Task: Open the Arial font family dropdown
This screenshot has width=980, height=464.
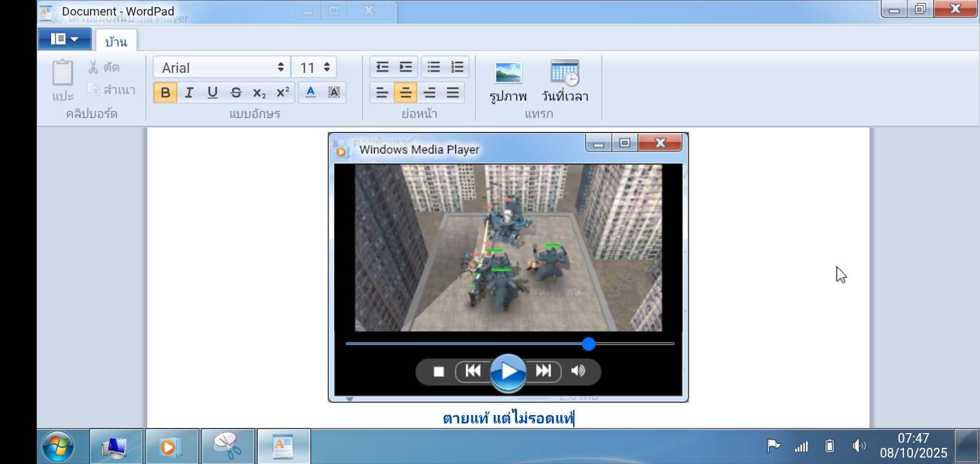Action: [x=221, y=67]
